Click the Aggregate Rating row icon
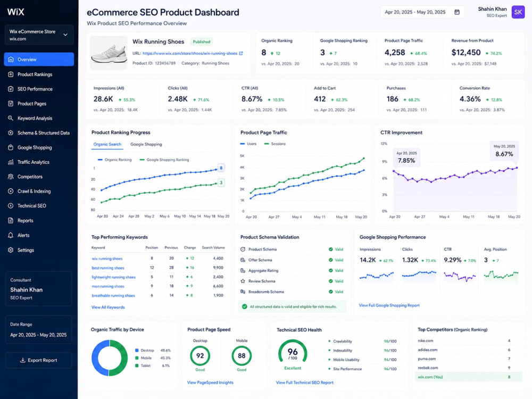Viewport: 532px width, 399px height. coord(243,270)
